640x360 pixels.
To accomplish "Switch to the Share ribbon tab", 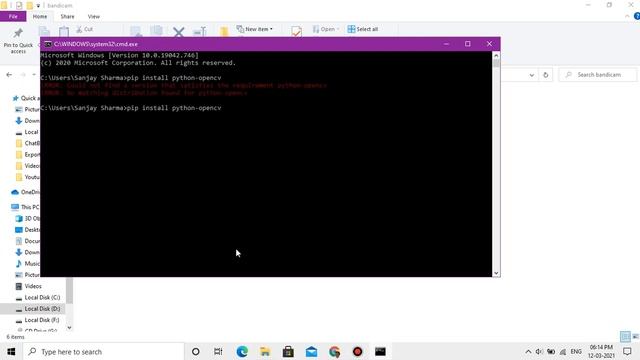I will [67, 16].
